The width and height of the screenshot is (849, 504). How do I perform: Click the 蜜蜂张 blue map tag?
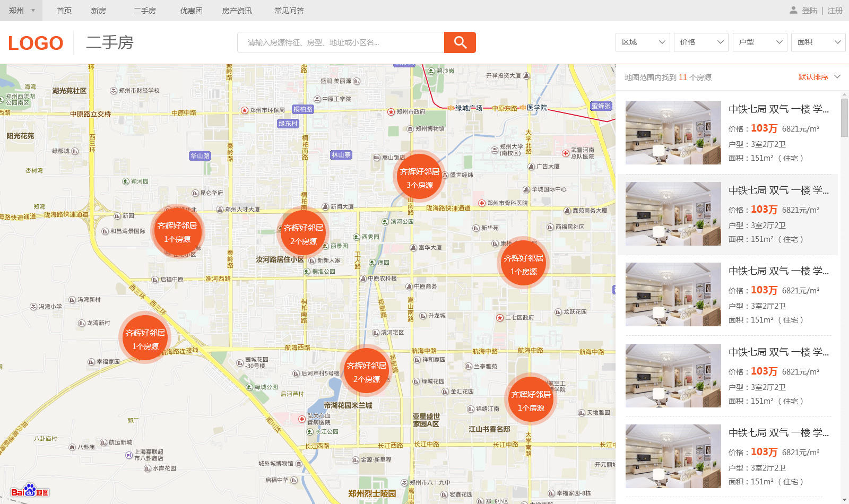601,106
